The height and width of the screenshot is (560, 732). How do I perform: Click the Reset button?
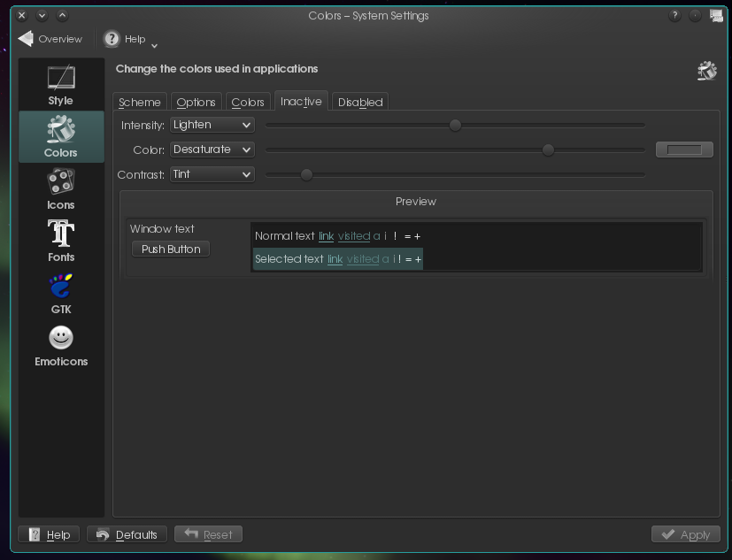pyautogui.click(x=208, y=534)
